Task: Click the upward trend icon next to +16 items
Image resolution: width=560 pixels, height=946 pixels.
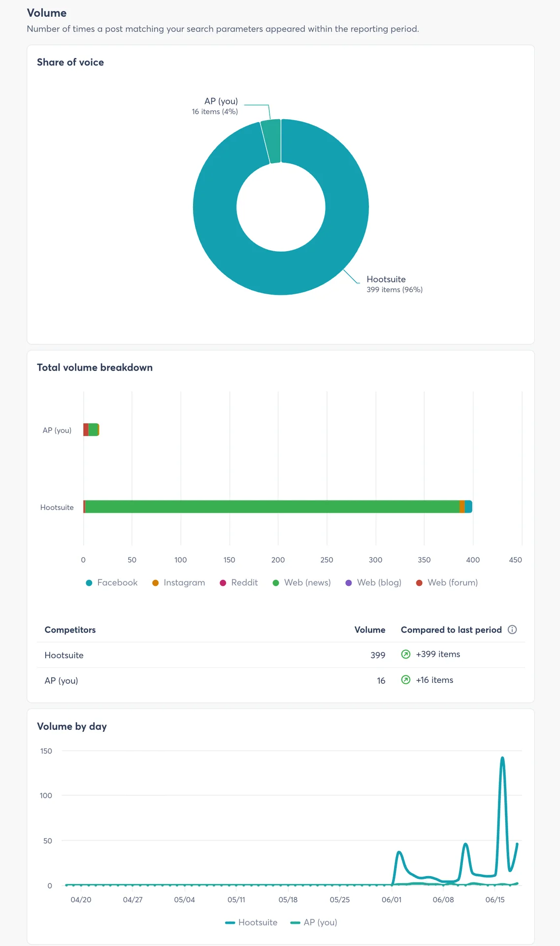Action: [x=406, y=680]
